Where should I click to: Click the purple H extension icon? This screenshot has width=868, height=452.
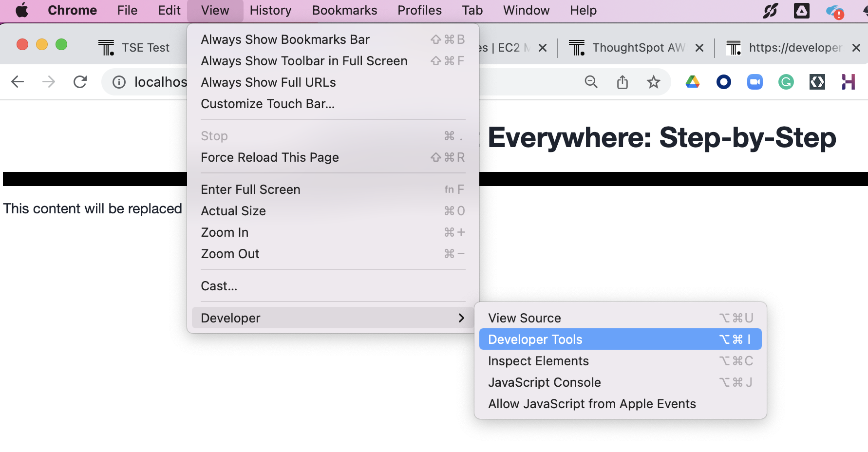click(x=848, y=82)
